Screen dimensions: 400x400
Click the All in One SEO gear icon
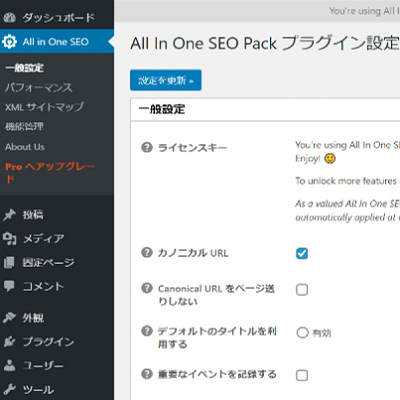[9, 42]
